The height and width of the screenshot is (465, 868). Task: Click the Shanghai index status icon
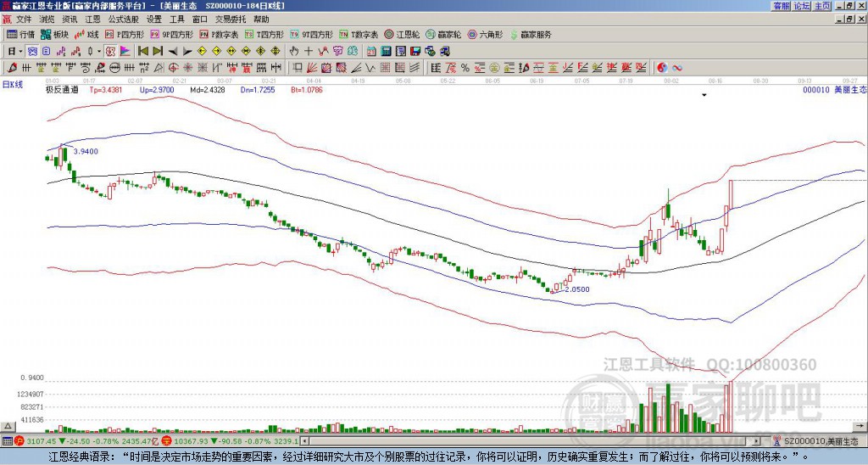(x=19, y=441)
